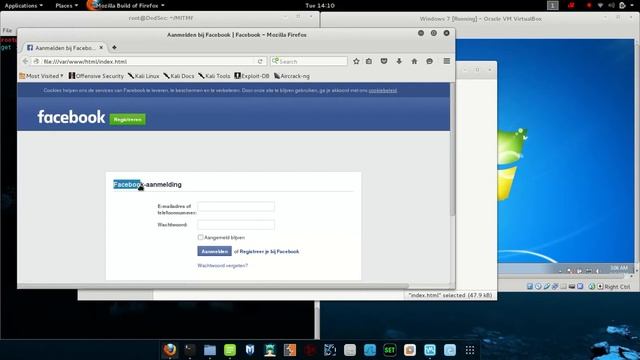
Task: Go to Firefox home page icon
Action: pyautogui.click(x=414, y=61)
